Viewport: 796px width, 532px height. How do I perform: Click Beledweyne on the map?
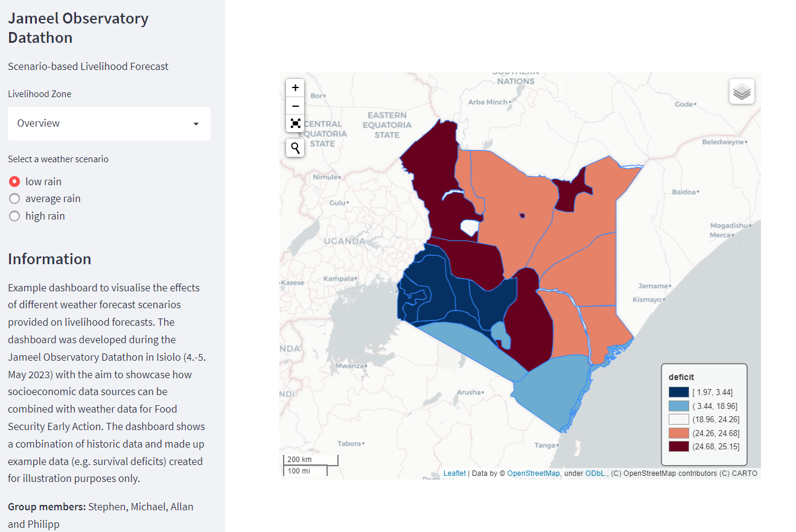tap(724, 142)
